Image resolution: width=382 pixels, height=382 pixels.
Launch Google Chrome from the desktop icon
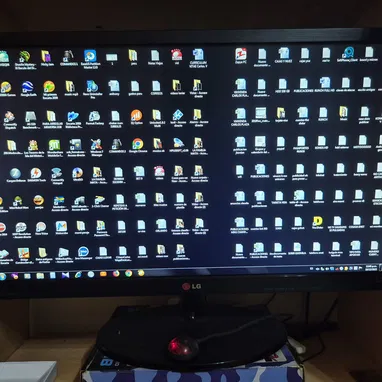(x=137, y=146)
